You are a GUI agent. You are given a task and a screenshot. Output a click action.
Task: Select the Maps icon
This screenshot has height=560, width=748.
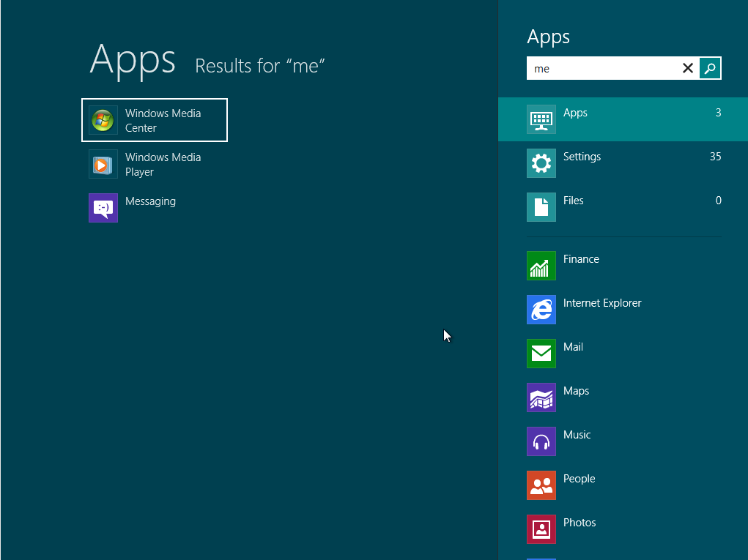point(541,397)
